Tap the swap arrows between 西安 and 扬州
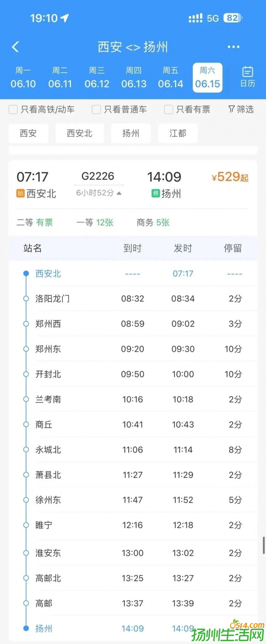This screenshot has width=266, height=644. point(133,48)
